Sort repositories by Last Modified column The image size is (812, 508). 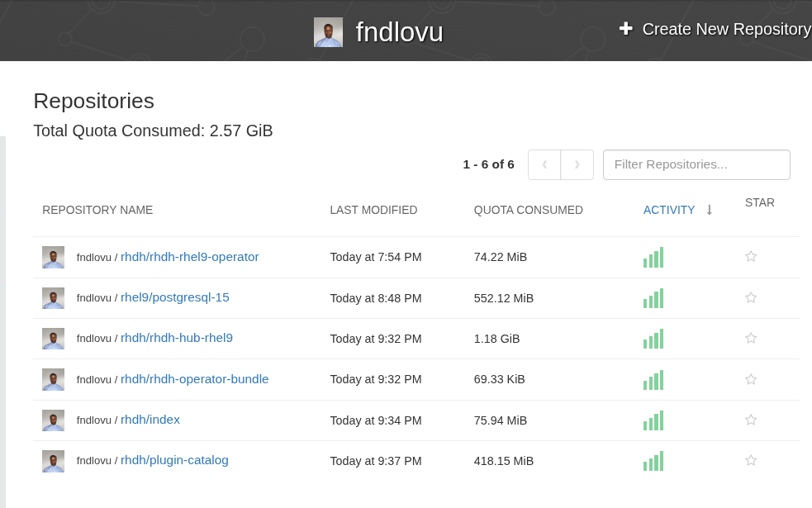[373, 210]
